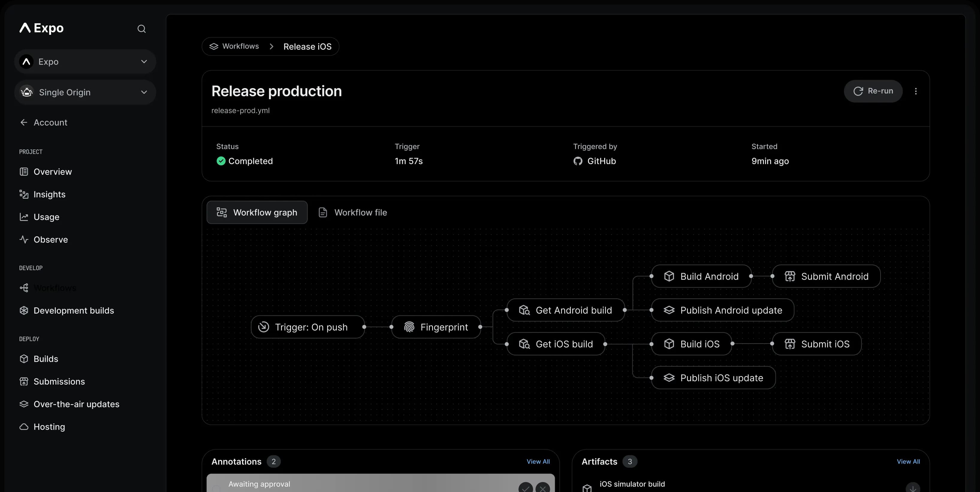Click the 1m 57s trigger duration
The image size is (980, 492).
[408, 161]
